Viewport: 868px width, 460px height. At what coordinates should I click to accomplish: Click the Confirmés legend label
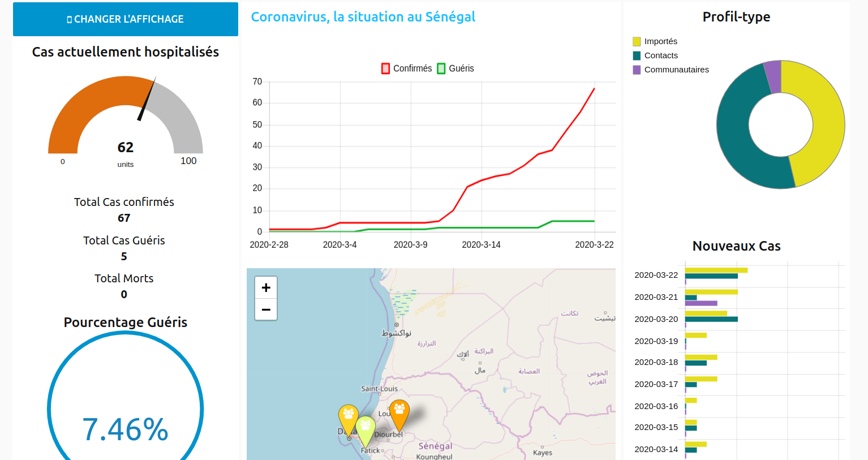(x=412, y=68)
